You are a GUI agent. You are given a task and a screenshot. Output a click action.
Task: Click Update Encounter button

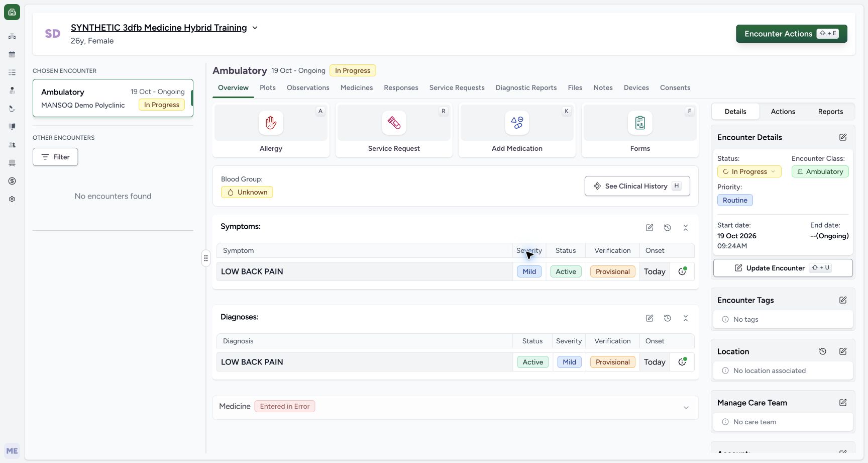tap(783, 268)
